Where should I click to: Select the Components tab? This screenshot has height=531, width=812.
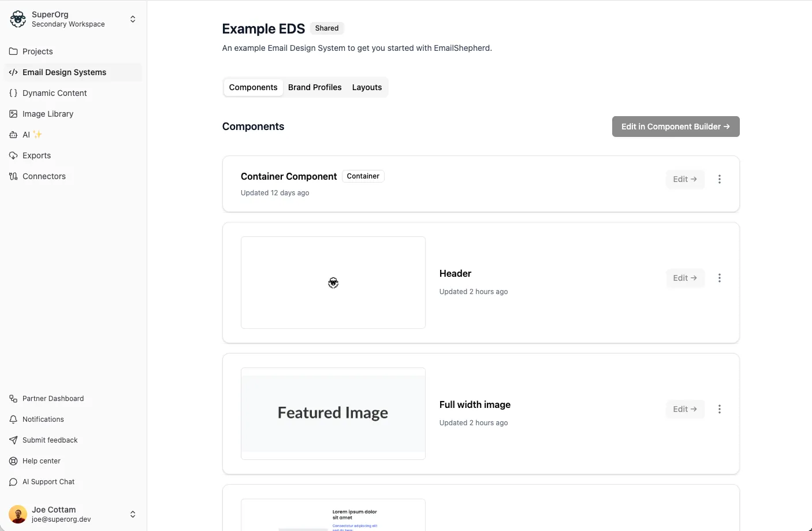[x=253, y=87]
